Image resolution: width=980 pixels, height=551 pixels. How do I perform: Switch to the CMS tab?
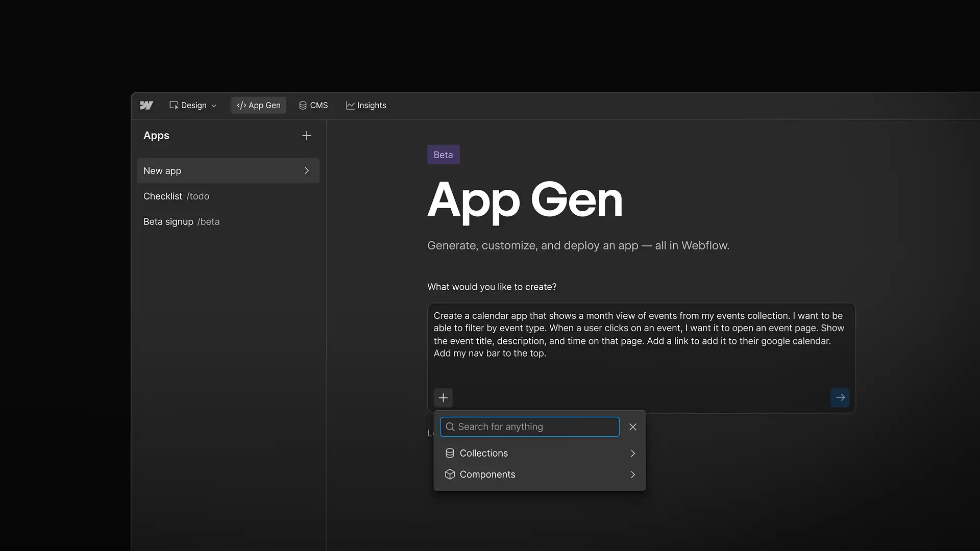coord(313,105)
